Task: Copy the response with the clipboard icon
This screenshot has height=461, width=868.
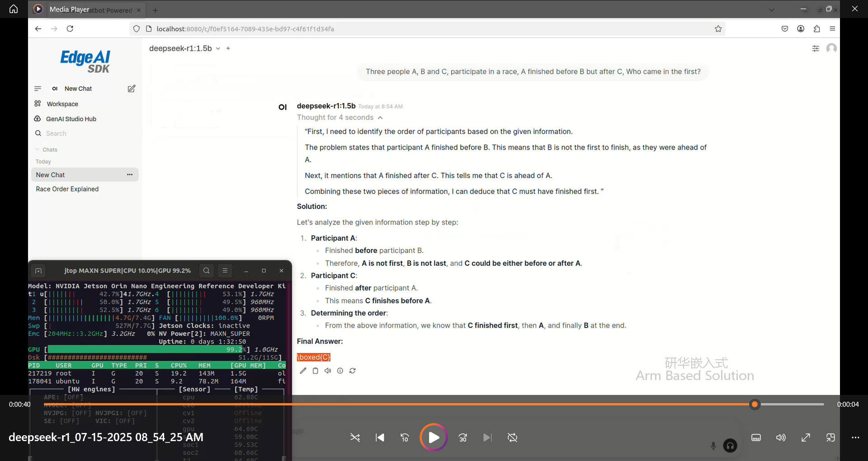Action: point(316,371)
